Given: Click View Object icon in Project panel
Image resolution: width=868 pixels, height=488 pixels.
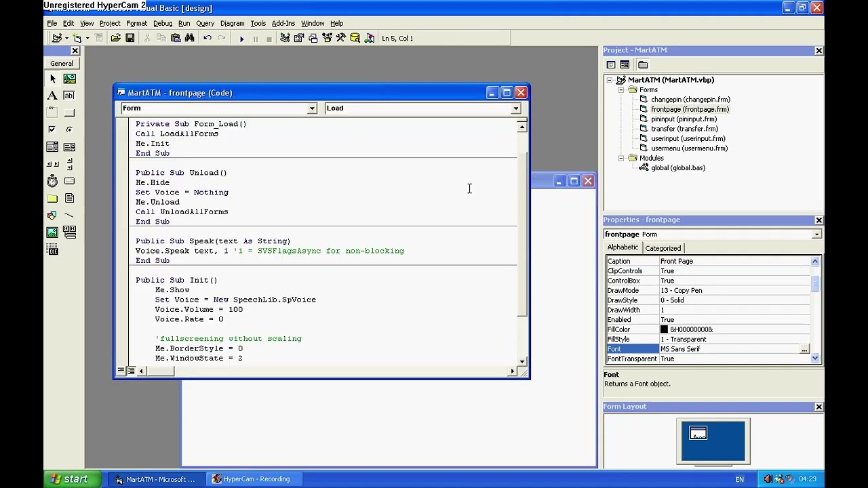Looking at the screenshot, I should coord(625,65).
